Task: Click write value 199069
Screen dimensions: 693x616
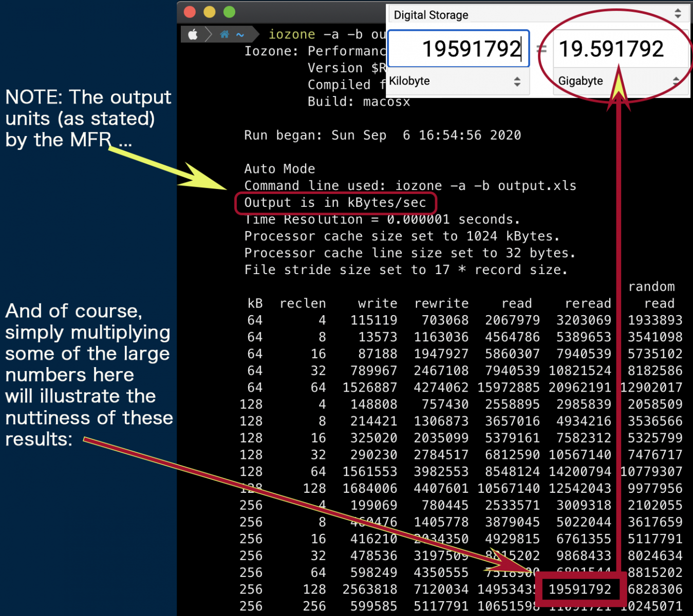Action: pos(374,506)
